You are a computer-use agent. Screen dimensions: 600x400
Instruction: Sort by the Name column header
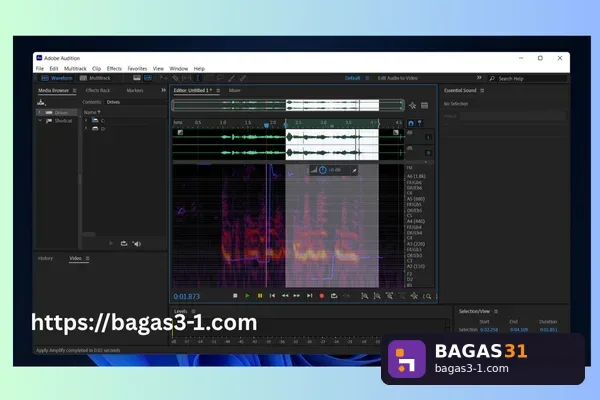[92, 112]
